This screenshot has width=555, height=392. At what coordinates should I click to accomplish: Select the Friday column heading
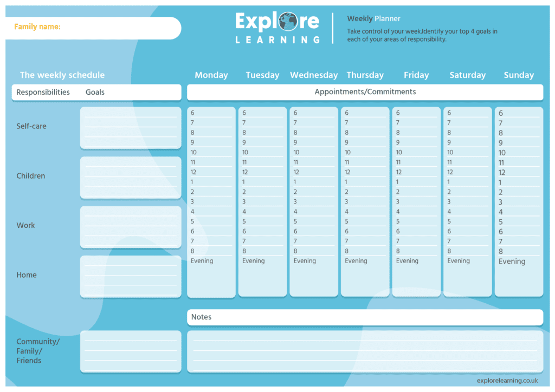pyautogui.click(x=416, y=75)
